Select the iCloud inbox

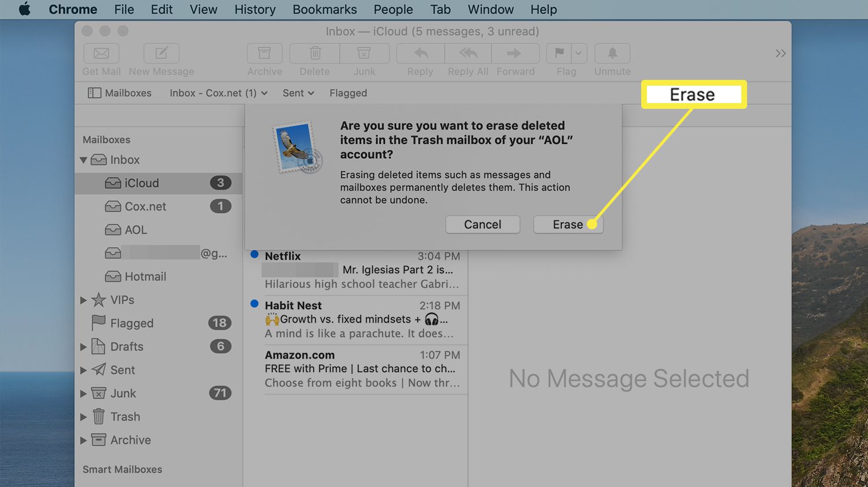[x=159, y=183]
